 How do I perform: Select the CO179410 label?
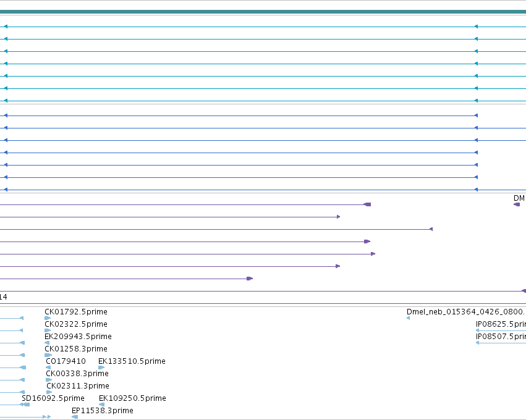[66, 361]
